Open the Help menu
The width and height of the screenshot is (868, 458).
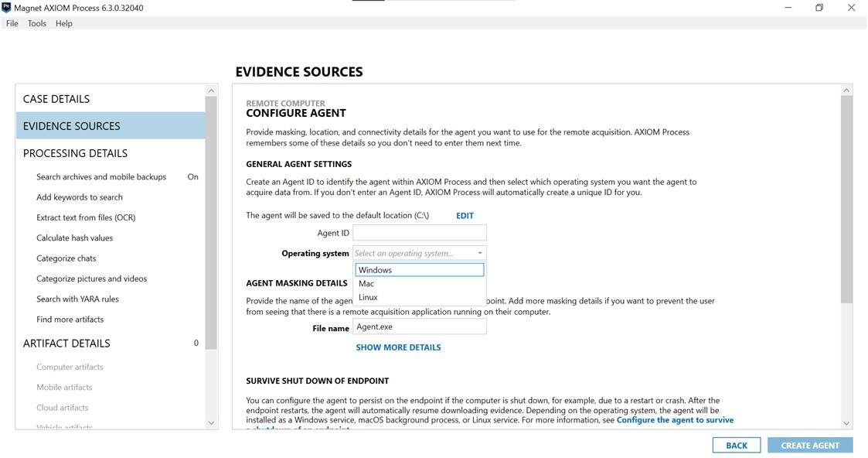tap(63, 23)
